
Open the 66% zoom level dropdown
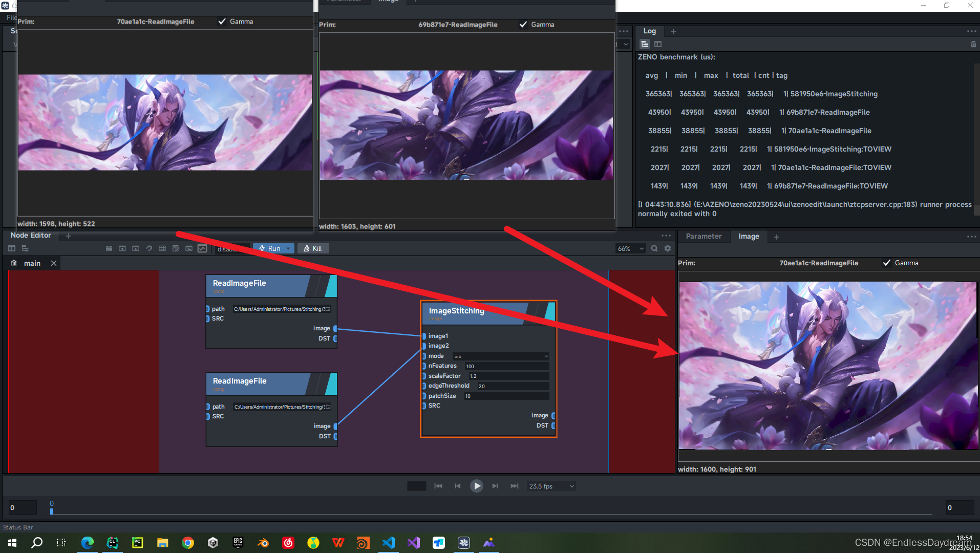630,248
